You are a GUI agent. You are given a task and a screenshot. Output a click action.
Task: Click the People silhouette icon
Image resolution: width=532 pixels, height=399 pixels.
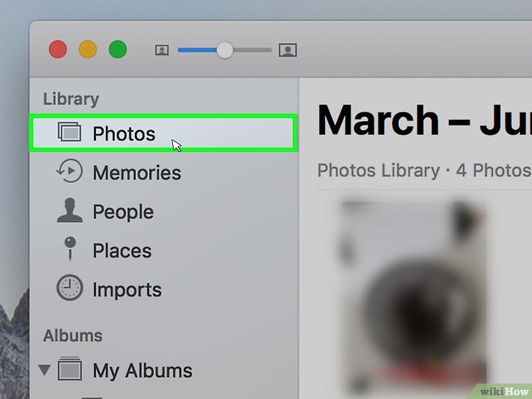click(x=69, y=211)
